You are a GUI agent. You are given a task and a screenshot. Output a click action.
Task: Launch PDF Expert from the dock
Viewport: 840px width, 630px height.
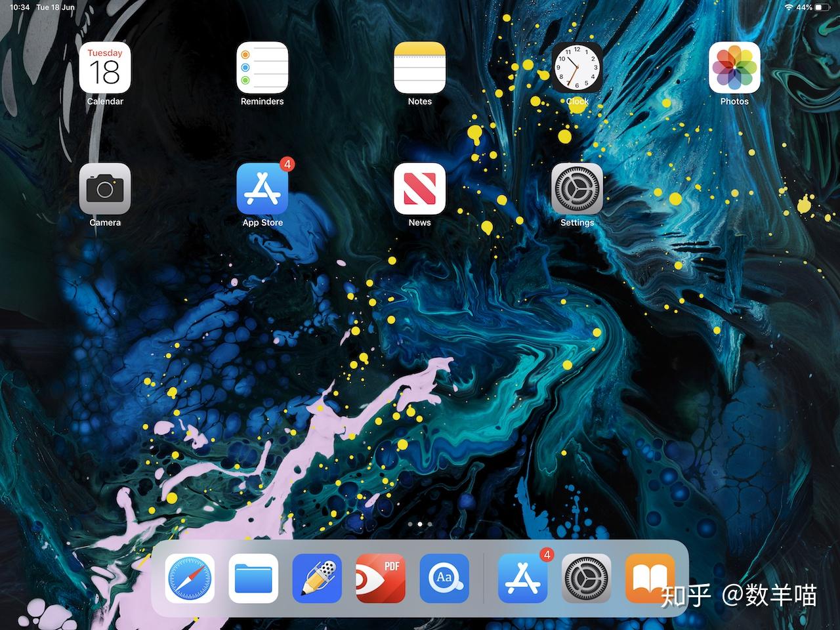tap(381, 578)
